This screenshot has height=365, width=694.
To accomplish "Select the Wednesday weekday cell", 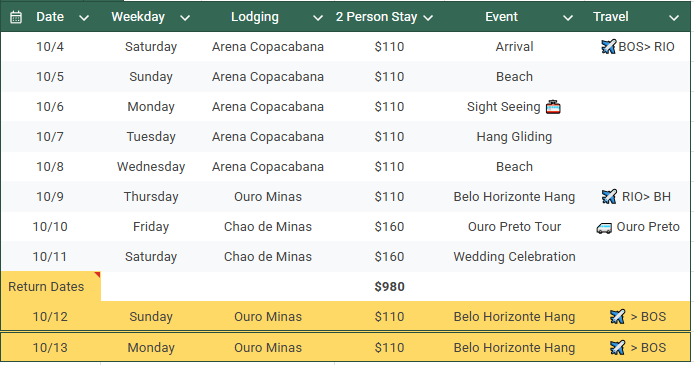I will (x=151, y=167).
